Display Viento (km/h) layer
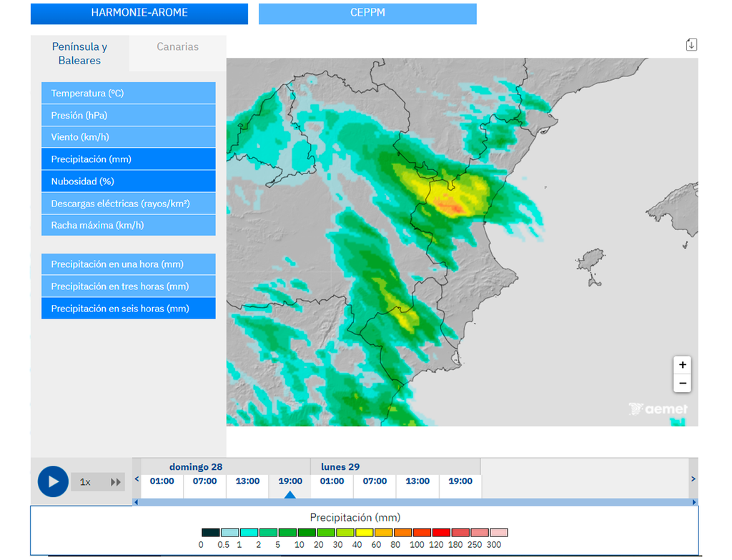 (x=128, y=137)
